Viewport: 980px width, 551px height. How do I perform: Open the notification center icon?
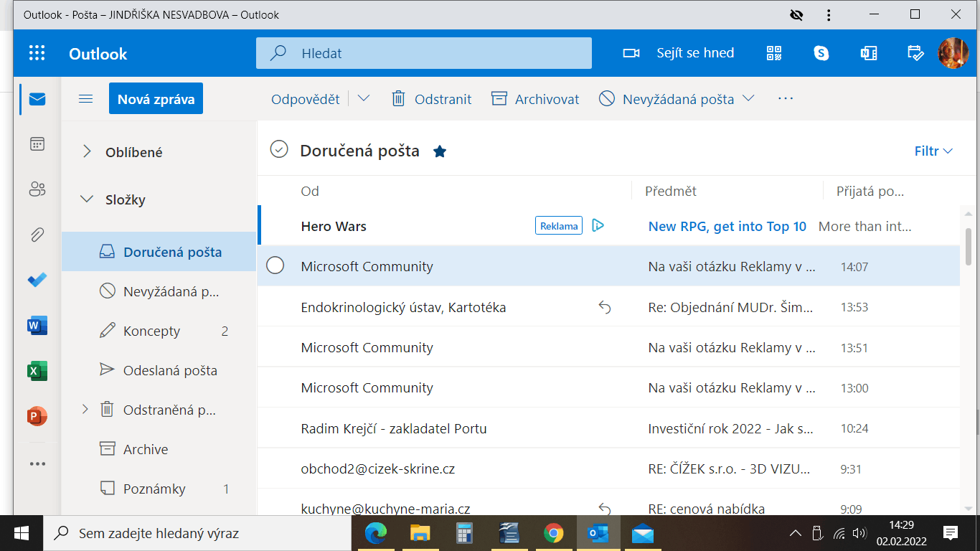951,532
